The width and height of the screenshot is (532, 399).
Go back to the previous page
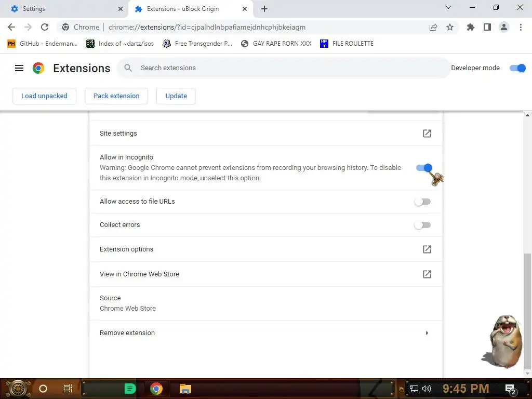click(x=11, y=27)
